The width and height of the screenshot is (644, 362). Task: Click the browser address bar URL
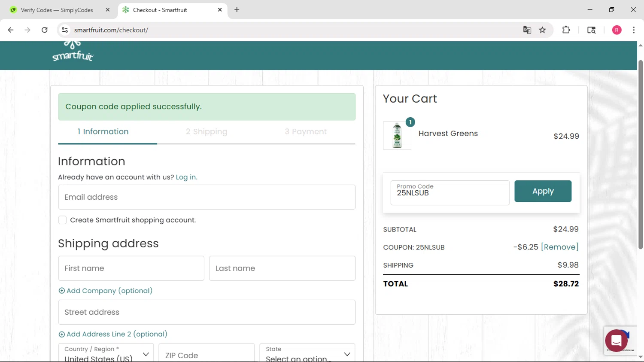point(111,30)
